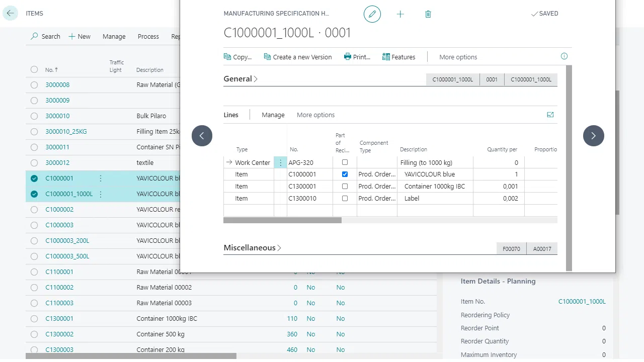The width and height of the screenshot is (644, 362).
Task: Open row menu for Work Center line
Action: tap(281, 162)
